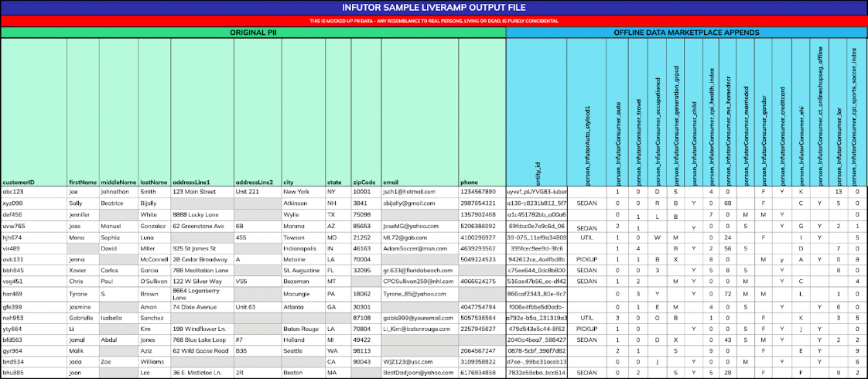868x379 pixels.
Task: Click the last name 'O'Sullivan'
Action: pyautogui.click(x=155, y=281)
